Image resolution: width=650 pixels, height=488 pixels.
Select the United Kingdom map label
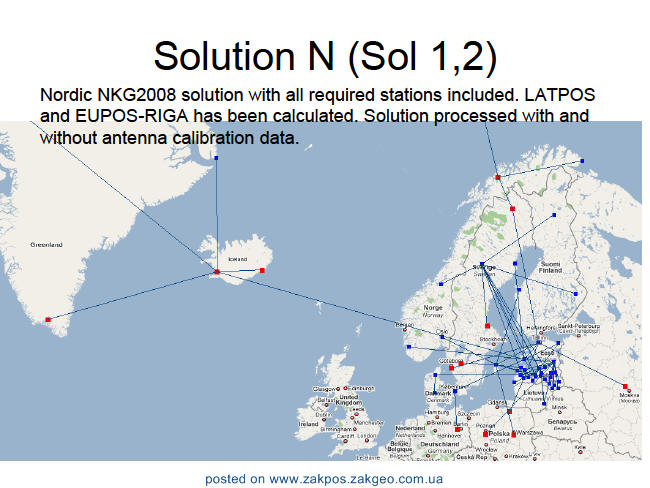(x=349, y=400)
